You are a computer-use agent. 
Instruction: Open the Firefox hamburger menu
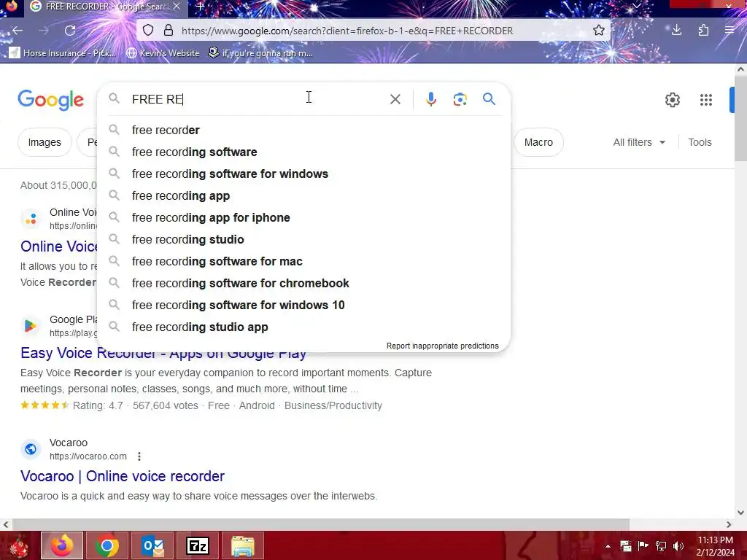729,31
